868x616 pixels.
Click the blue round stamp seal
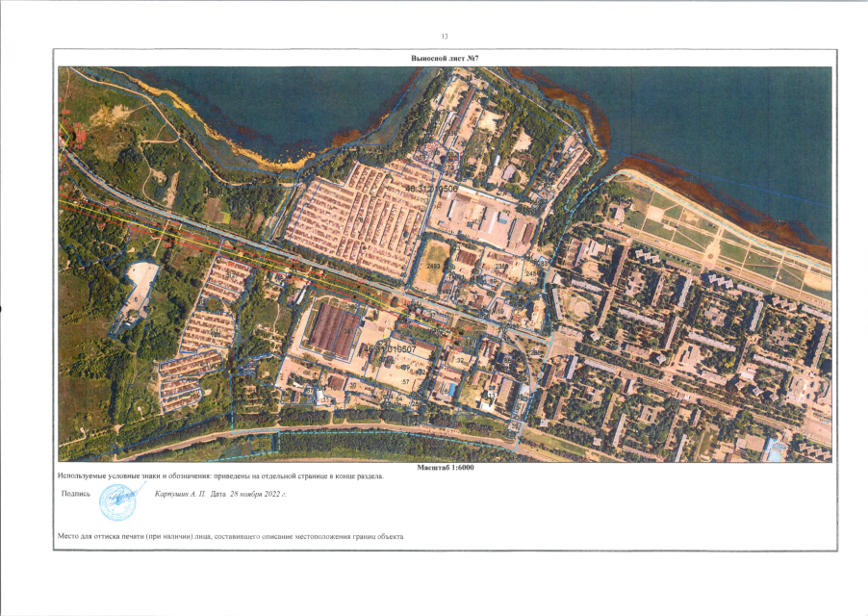click(x=119, y=500)
